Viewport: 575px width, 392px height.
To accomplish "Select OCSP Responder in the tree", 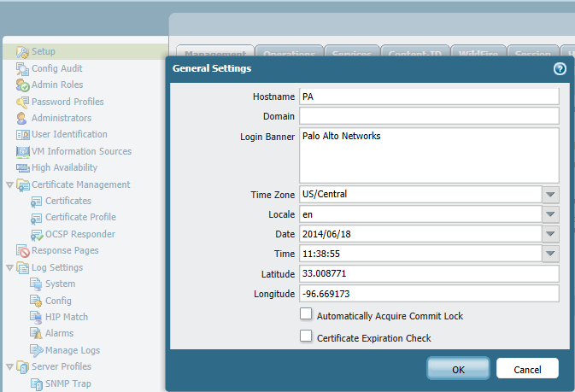I will point(81,234).
